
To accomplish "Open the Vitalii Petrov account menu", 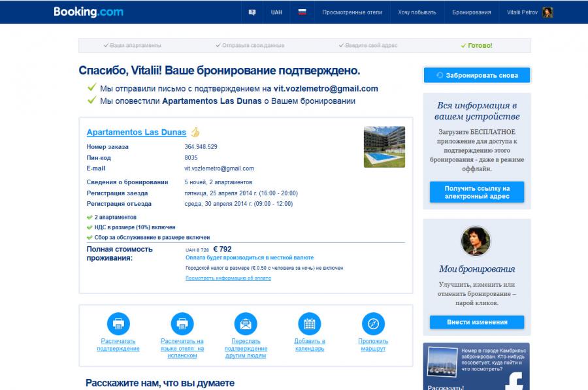I will coord(529,12).
